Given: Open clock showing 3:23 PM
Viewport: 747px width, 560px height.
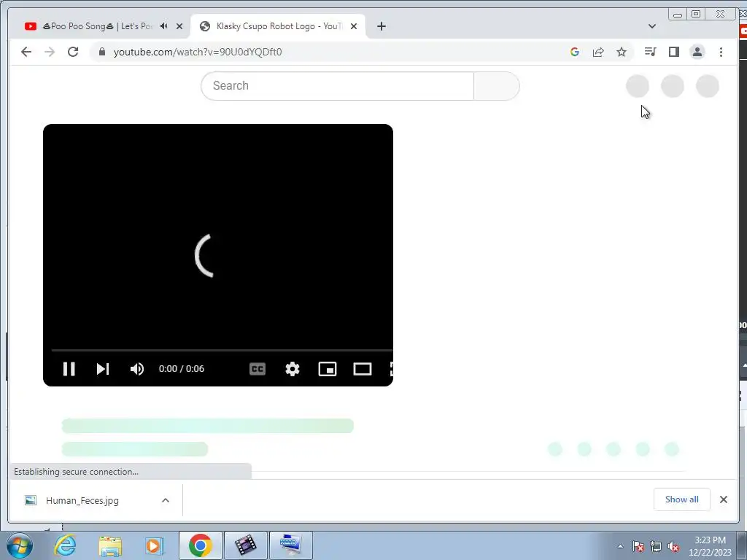Looking at the screenshot, I should tap(710, 546).
